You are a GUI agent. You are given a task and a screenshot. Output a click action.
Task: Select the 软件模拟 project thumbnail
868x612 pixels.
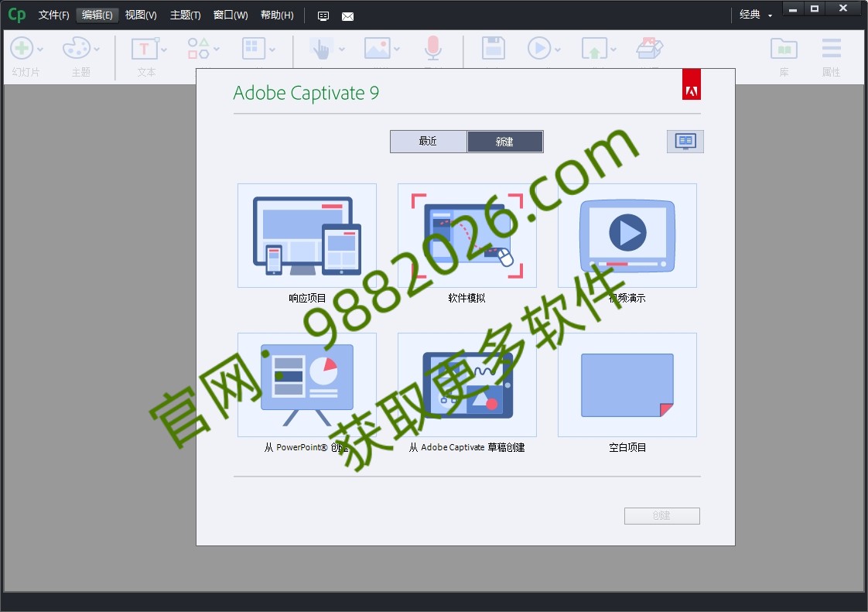click(x=467, y=235)
